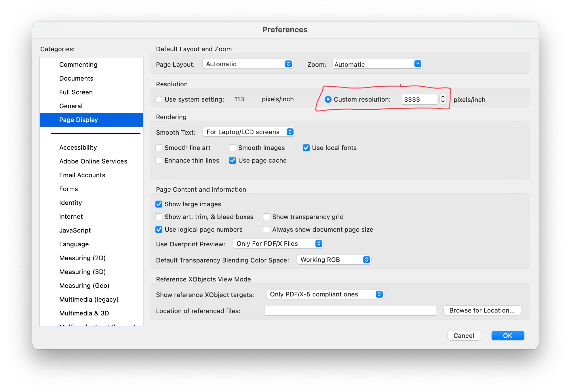Enable Show transparency grid

[x=267, y=217]
